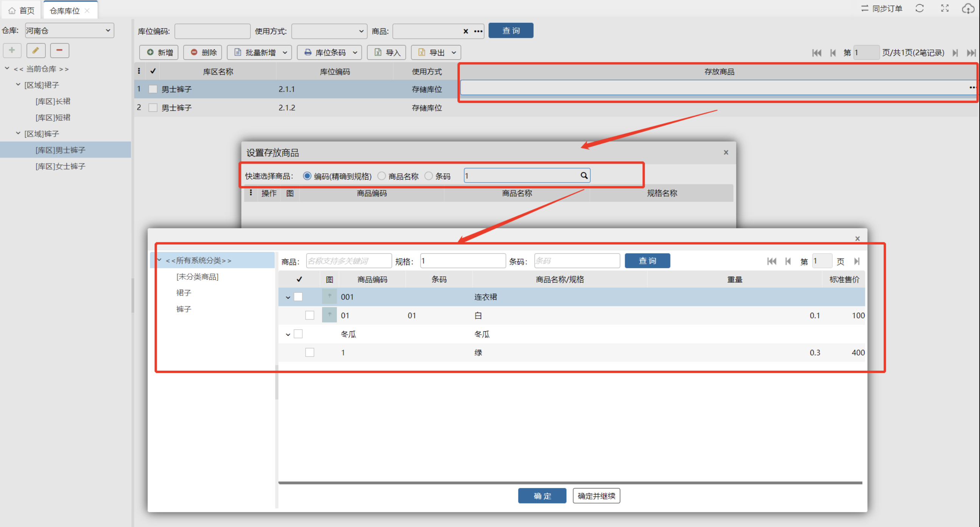980x527 pixels.
Task: Click the 确定并继续 button
Action: click(596, 496)
